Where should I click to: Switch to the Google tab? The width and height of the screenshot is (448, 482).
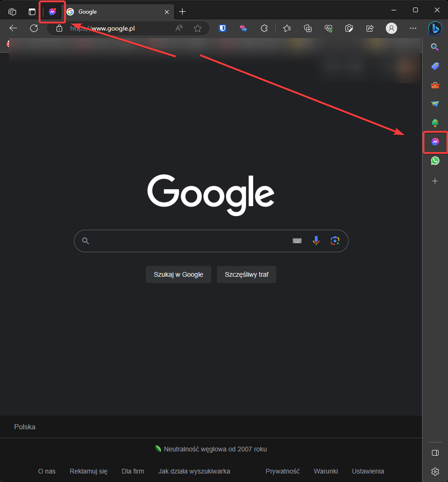pyautogui.click(x=118, y=12)
